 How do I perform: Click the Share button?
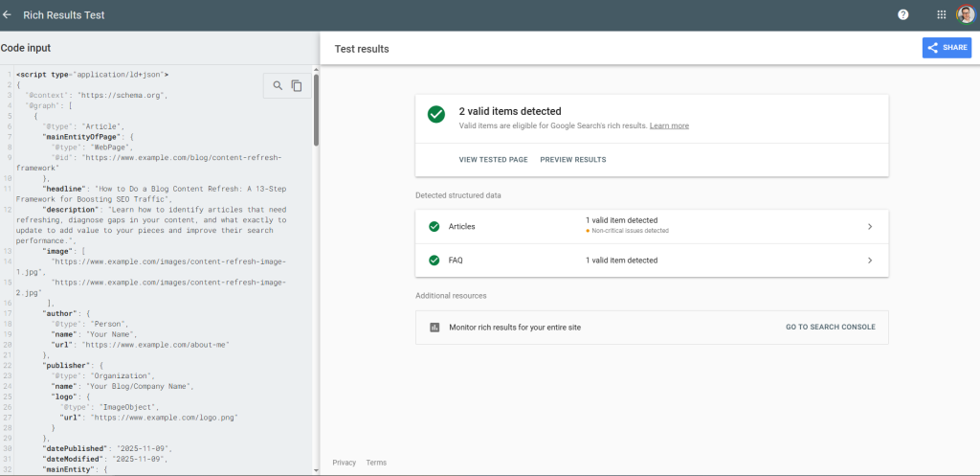click(947, 48)
